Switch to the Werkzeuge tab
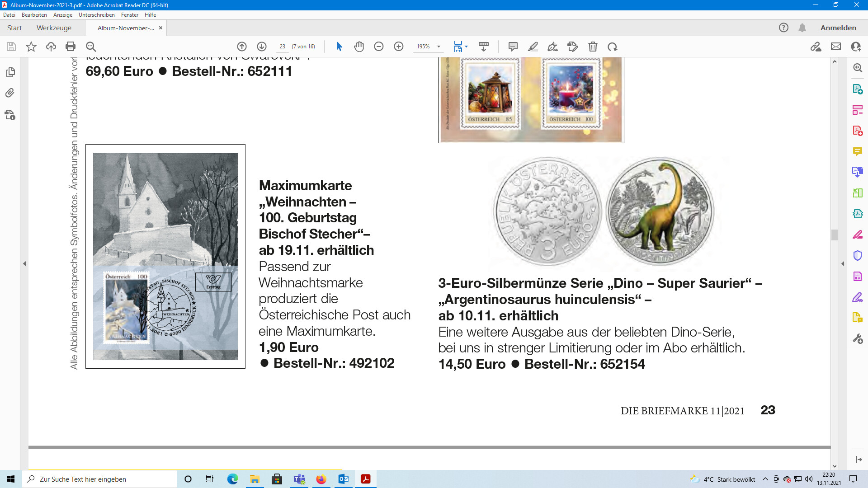The width and height of the screenshot is (868, 488). click(x=54, y=28)
